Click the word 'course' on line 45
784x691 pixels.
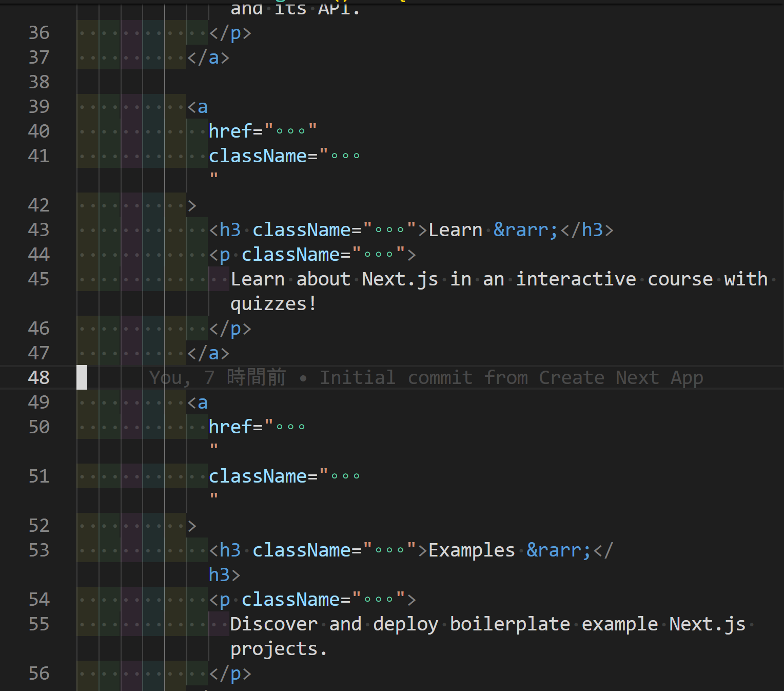[680, 279]
